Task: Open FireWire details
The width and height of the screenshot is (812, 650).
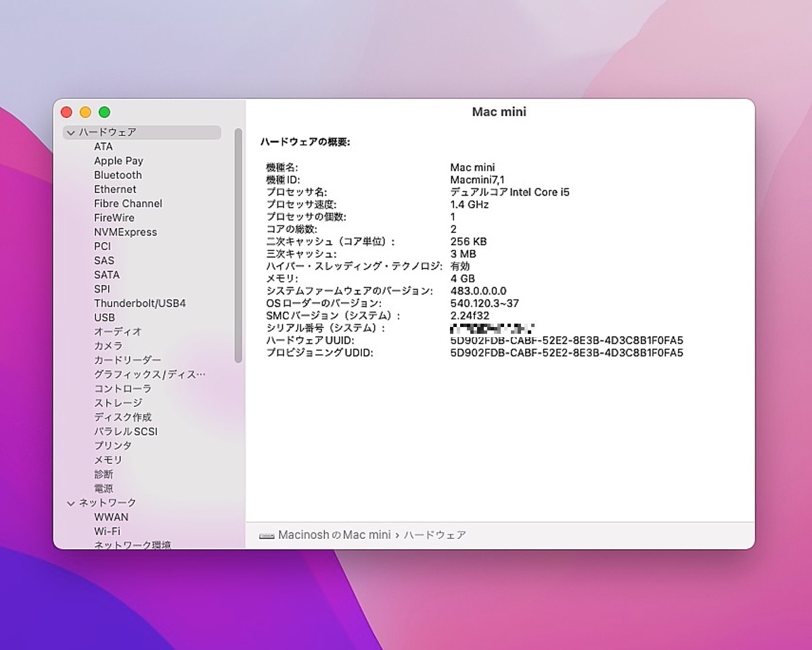Action: 114,218
